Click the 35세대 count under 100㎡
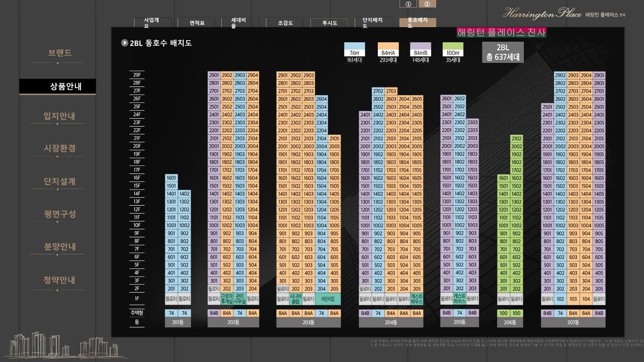 coord(453,60)
